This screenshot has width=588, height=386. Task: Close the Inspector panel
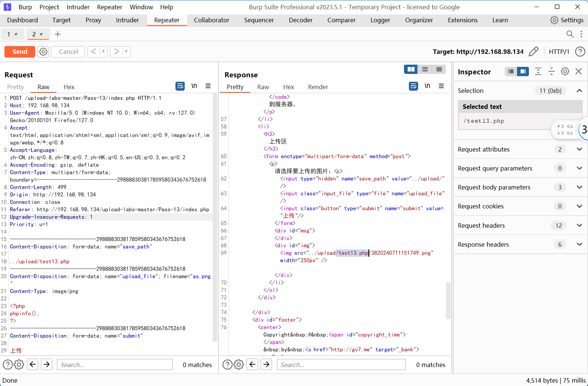pos(579,71)
